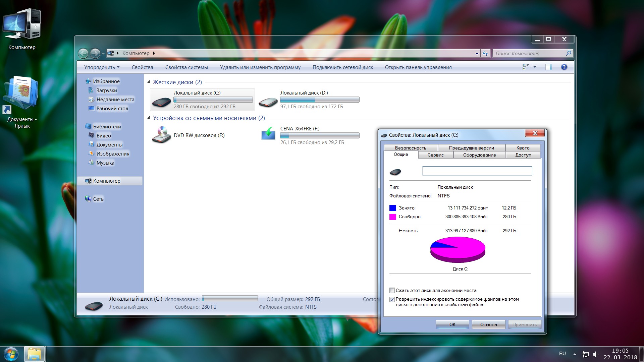Open the Упорядочить dropdown menu
Viewport: 644px width, 362px height.
click(x=102, y=67)
